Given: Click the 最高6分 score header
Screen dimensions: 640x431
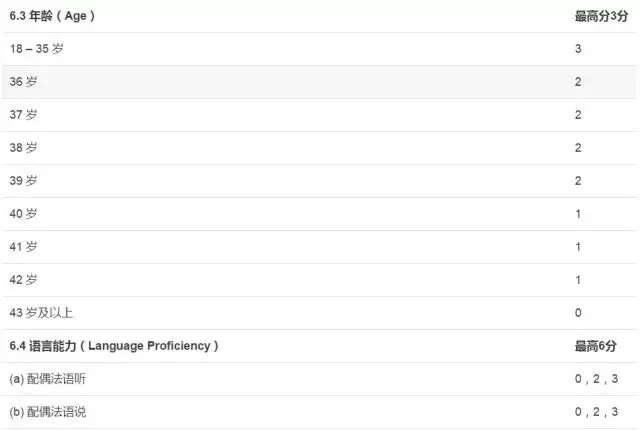Looking at the screenshot, I should click(596, 346).
